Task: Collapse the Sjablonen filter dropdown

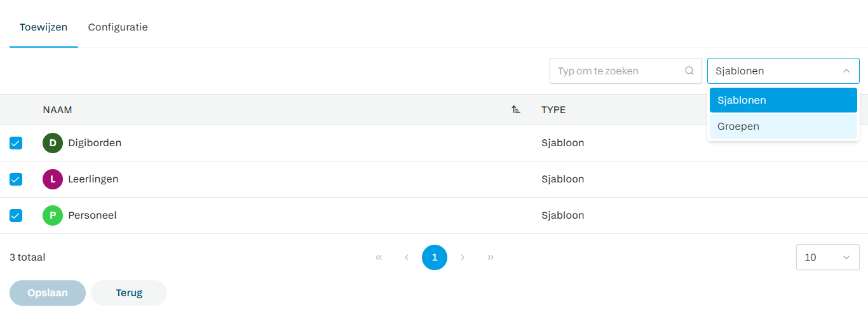Action: pos(846,71)
